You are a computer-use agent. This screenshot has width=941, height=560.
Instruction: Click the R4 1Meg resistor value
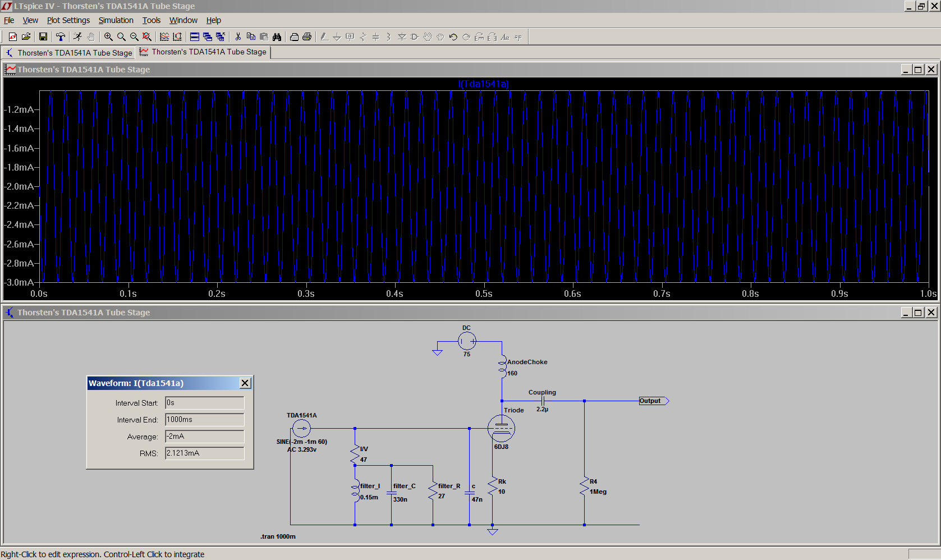coord(598,492)
